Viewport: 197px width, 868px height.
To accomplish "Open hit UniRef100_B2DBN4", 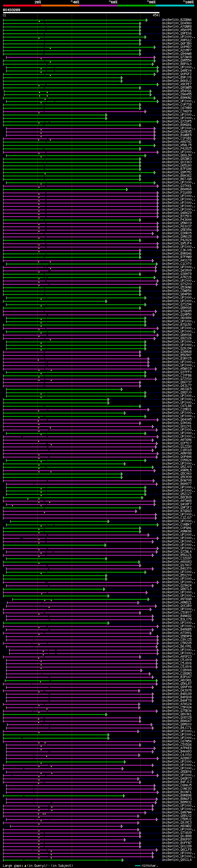I will tap(177, 20).
